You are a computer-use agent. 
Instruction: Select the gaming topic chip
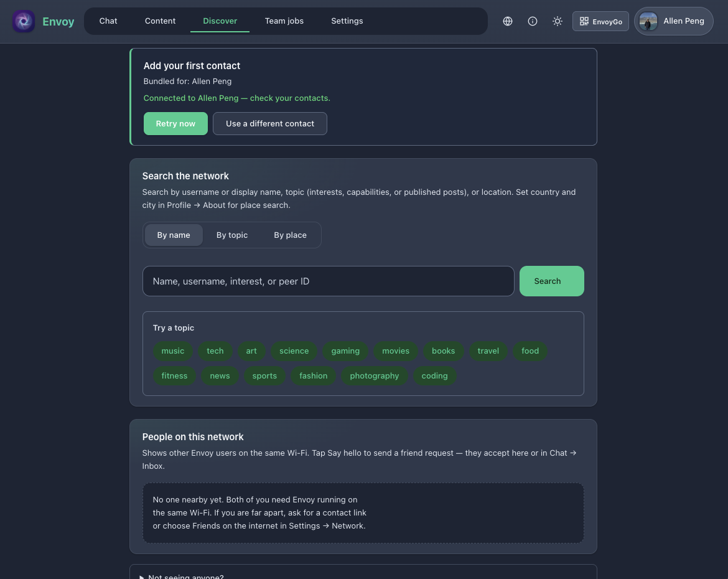coord(345,351)
